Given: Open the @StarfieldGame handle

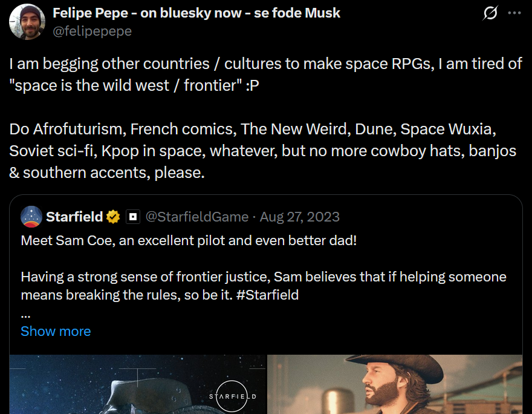Looking at the screenshot, I should [197, 217].
